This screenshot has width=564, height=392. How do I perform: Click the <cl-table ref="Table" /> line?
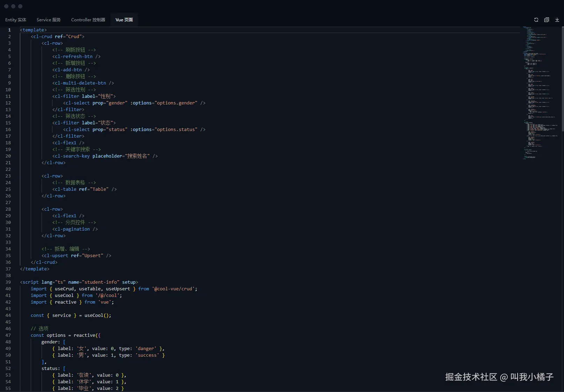(85, 189)
